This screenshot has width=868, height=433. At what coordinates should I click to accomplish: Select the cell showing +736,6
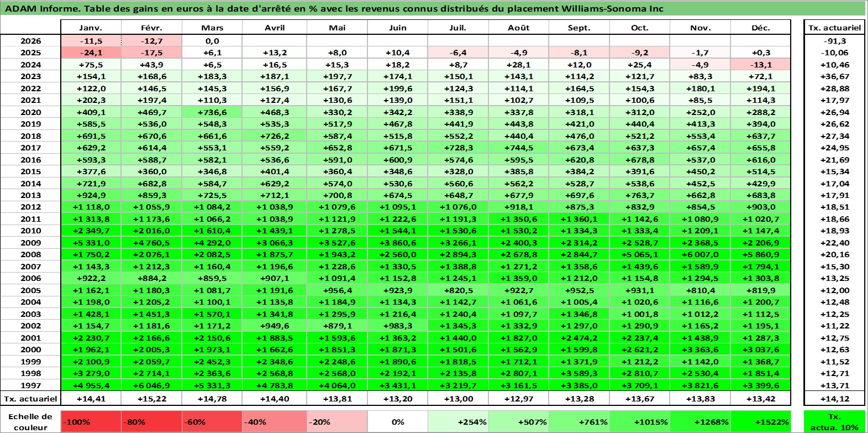pos(212,112)
